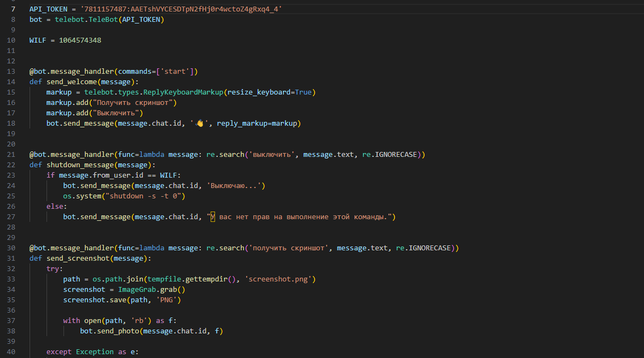Click the 'start' command string
Screen dimensions: 644x358
[175, 72]
